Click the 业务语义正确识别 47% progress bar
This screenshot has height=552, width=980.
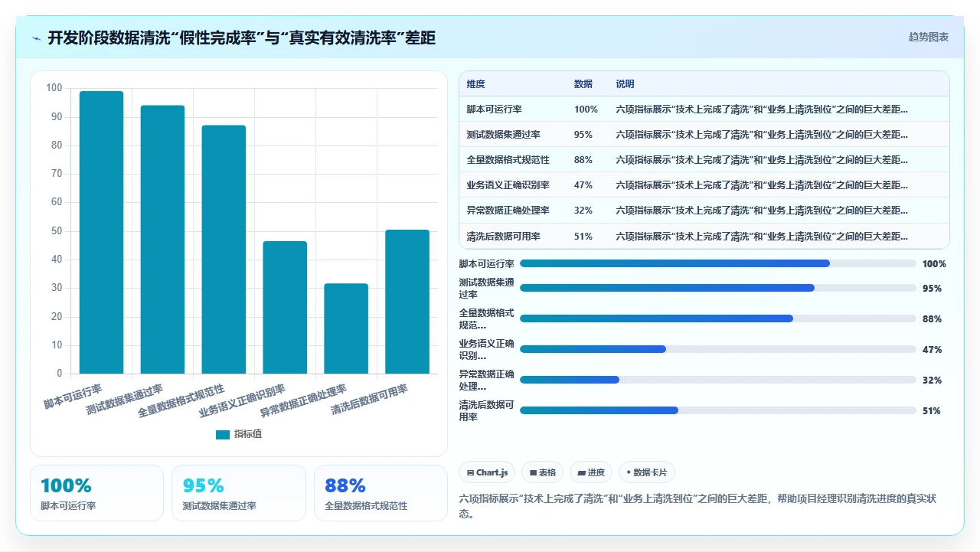[717, 349]
